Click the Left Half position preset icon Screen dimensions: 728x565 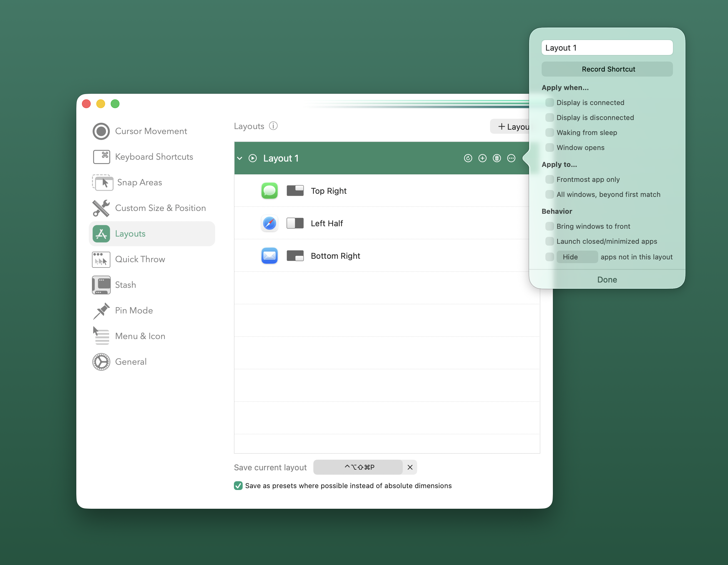coord(295,223)
